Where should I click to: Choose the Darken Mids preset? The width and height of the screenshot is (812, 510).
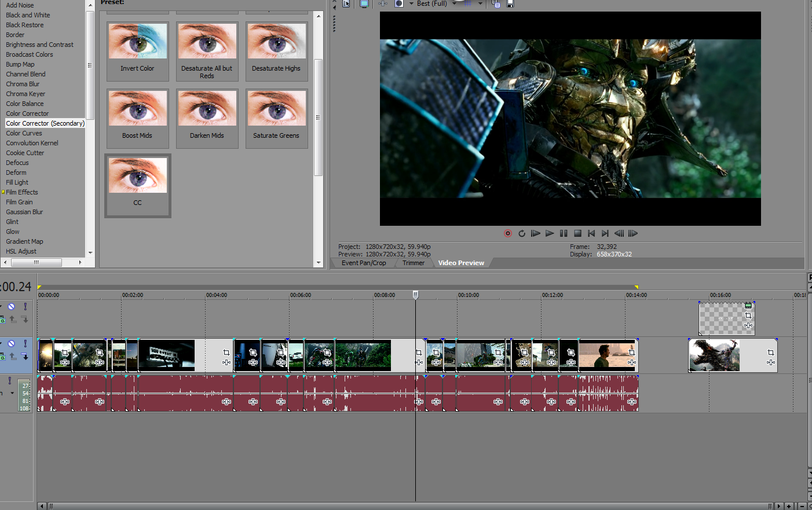click(207, 118)
